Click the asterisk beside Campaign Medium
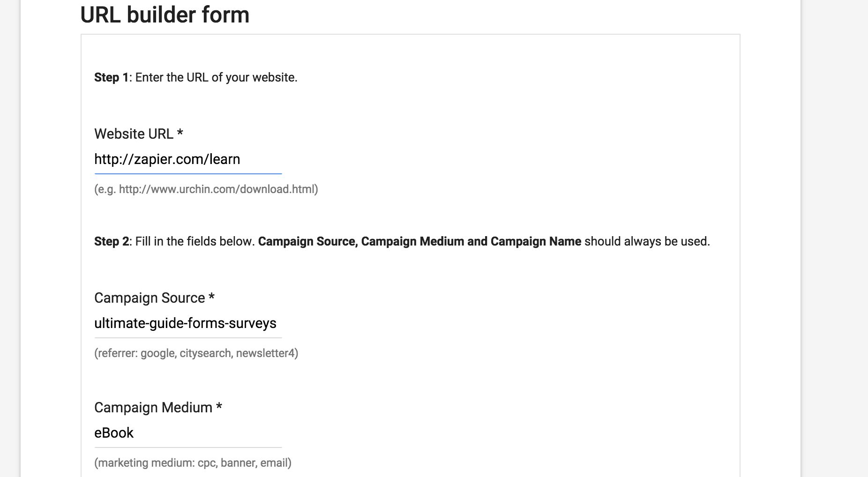The image size is (868, 477). point(219,408)
